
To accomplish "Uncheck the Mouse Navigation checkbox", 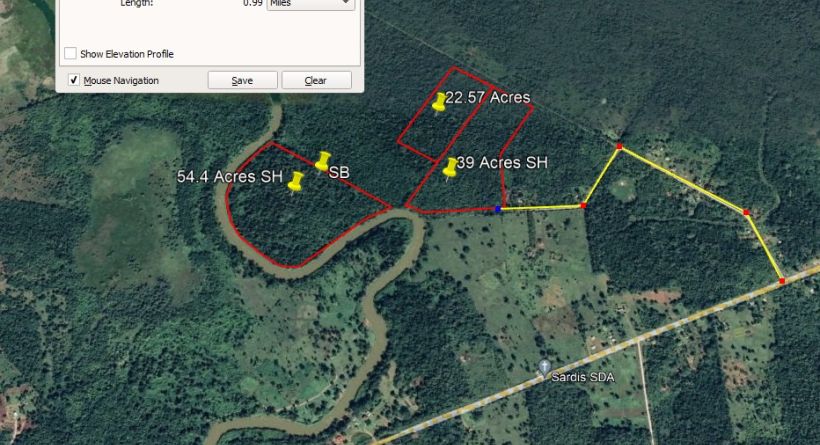I will (74, 80).
